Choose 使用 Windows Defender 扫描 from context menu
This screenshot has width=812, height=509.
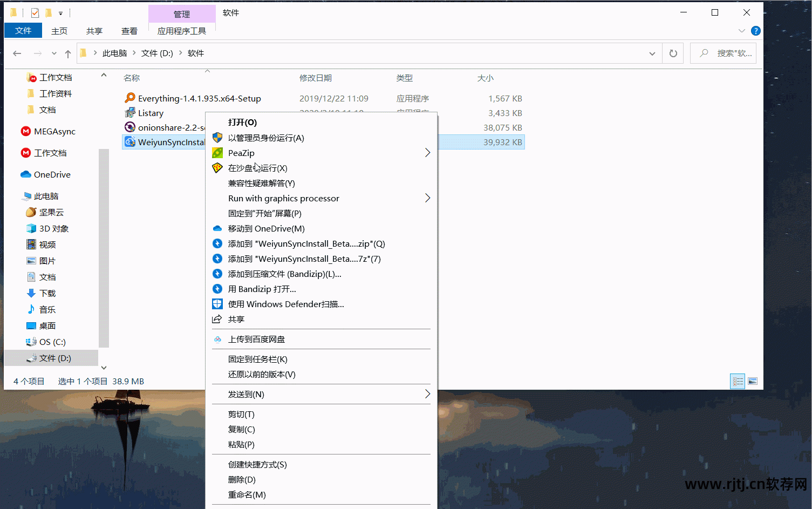286,303
